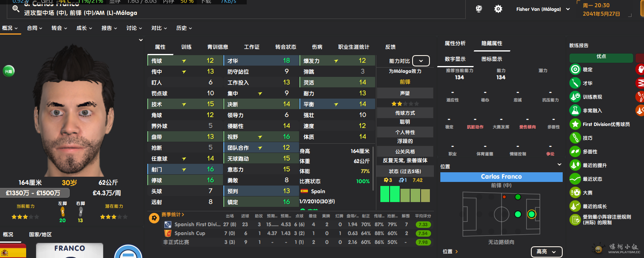This screenshot has height=258, width=644.
Task: Click the Spanish Cup competition logo
Action: tap(168, 233)
